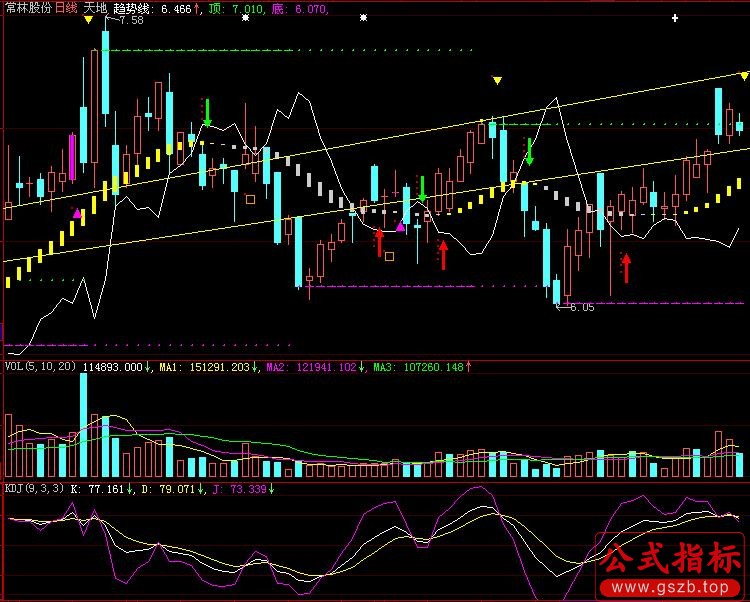Select the VOL(5,10,20) indicator label
This screenshot has height=602, width=750.
(40, 367)
